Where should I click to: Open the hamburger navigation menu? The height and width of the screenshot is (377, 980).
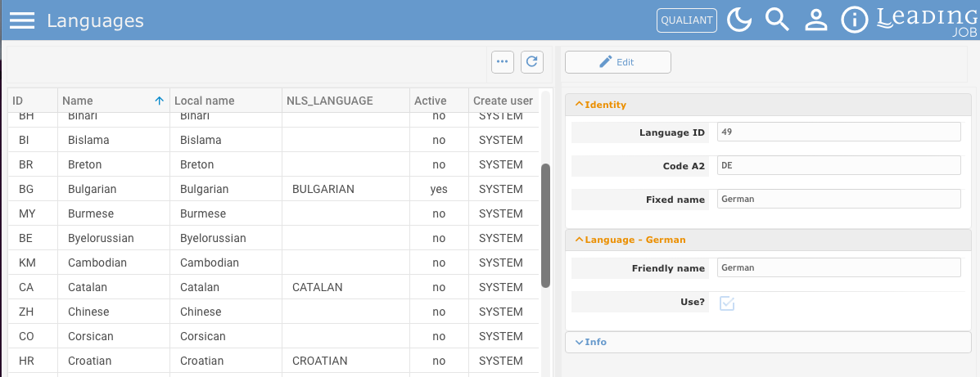point(22,20)
